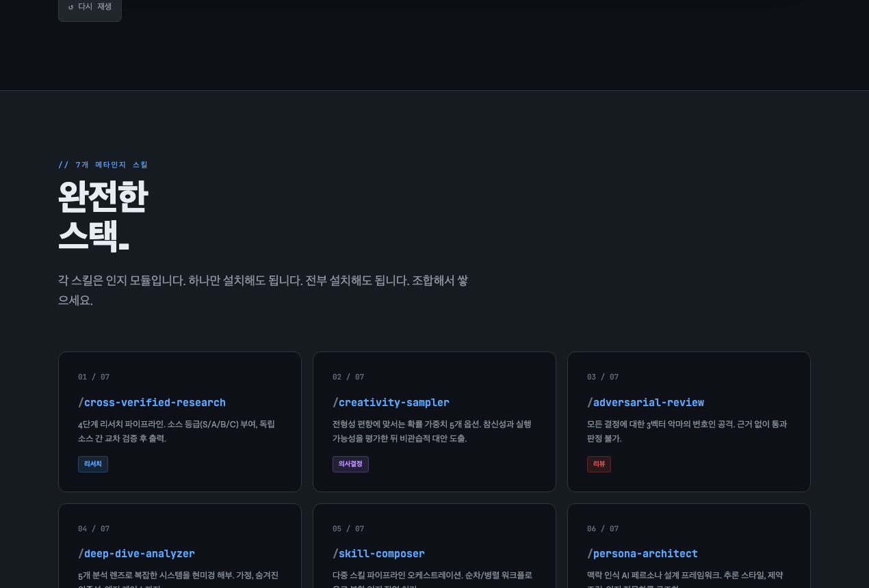Open the /adversarial-review skill title
Screen dimensions: 869x588
click(x=645, y=402)
